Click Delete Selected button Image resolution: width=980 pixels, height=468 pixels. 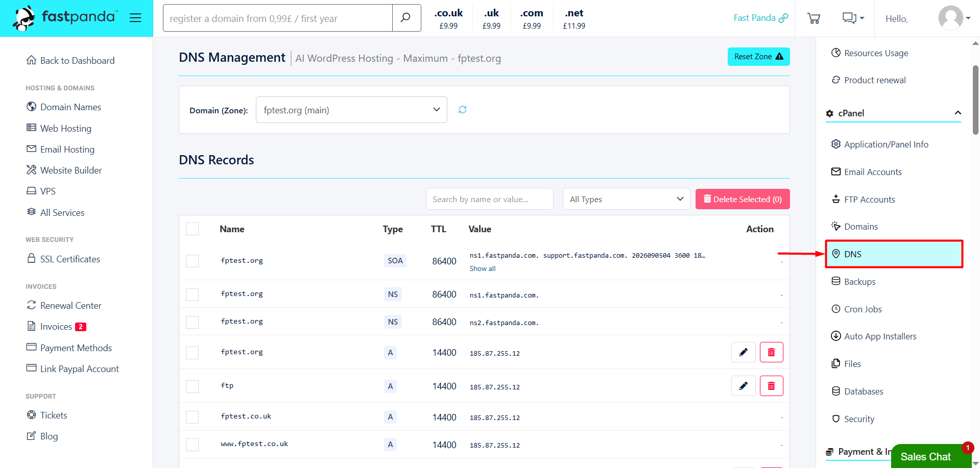pos(743,199)
